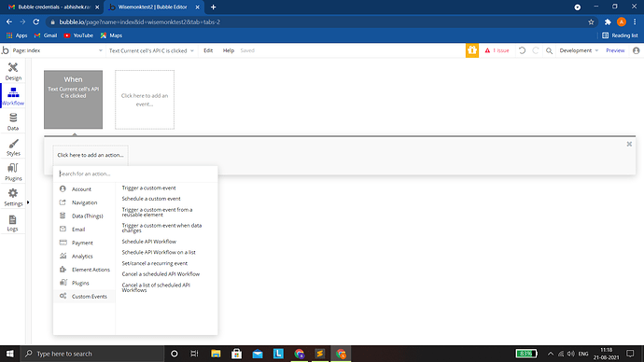Expand the Development version dropdown
This screenshot has height=362, width=644.
(579, 50)
